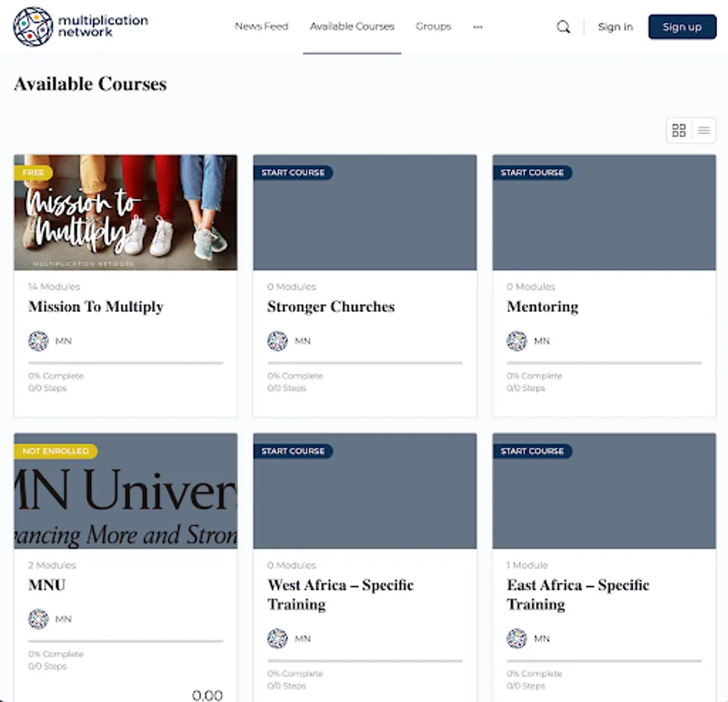Click '2 Modules' on MNU card
728x702 pixels.
coord(52,565)
